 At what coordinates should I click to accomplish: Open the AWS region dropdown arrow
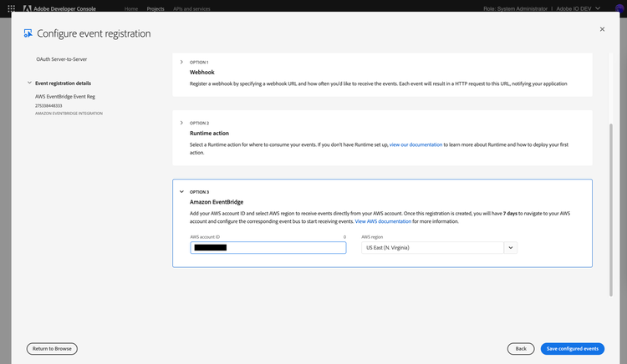point(511,247)
